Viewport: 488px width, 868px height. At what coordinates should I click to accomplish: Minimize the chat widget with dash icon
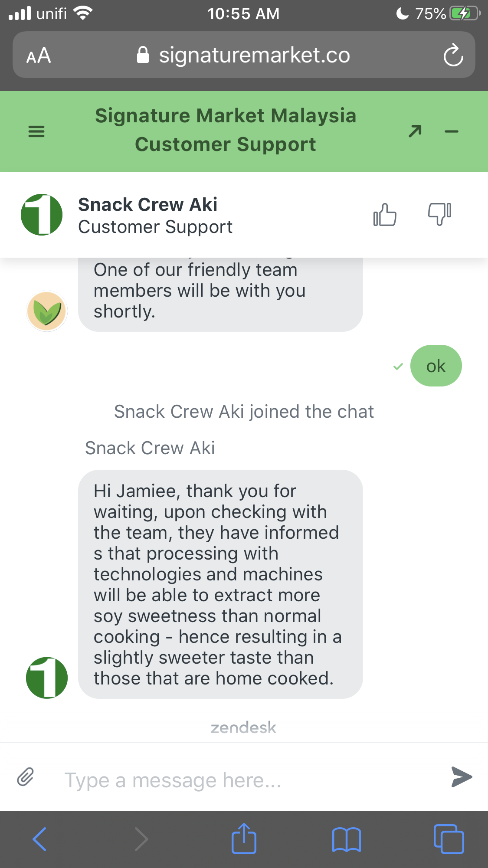click(452, 131)
